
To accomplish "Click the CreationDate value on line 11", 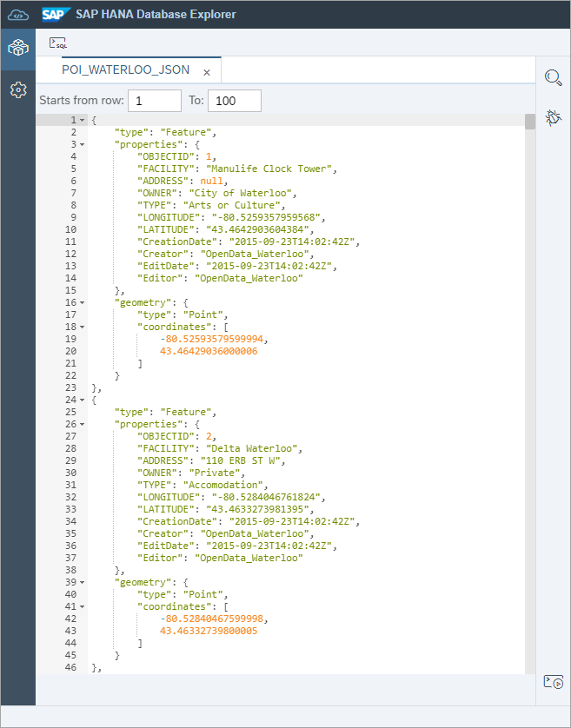I will pyautogui.click(x=292, y=242).
